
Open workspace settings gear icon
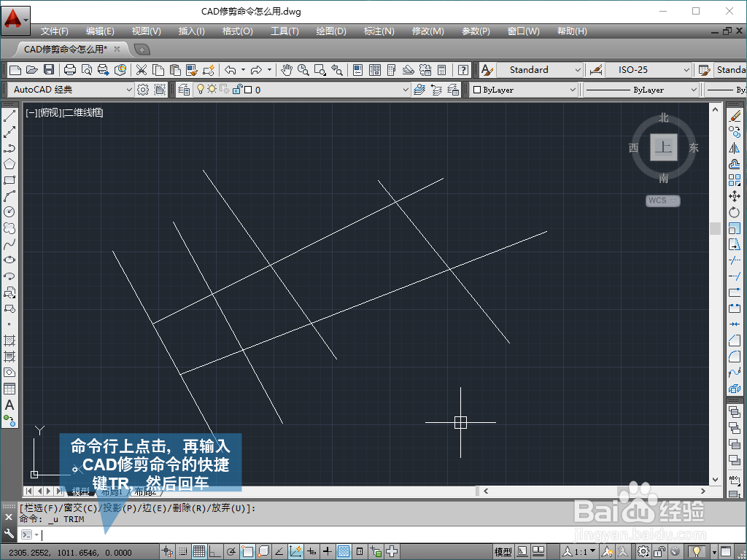(x=142, y=90)
